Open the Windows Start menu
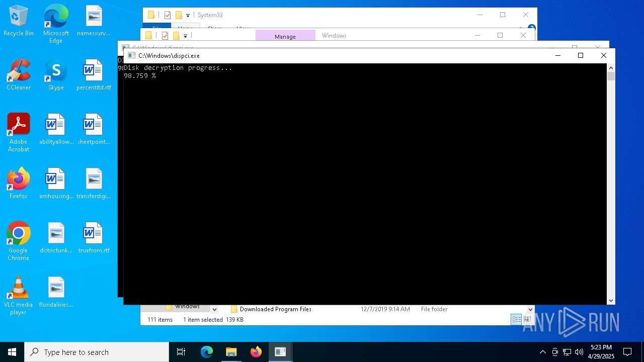The width and height of the screenshot is (644, 362). click(12, 352)
